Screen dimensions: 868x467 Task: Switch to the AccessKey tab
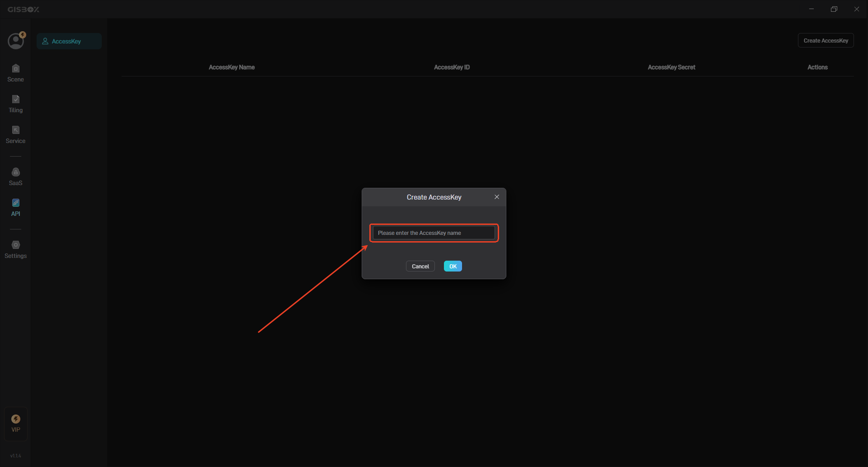coord(69,41)
